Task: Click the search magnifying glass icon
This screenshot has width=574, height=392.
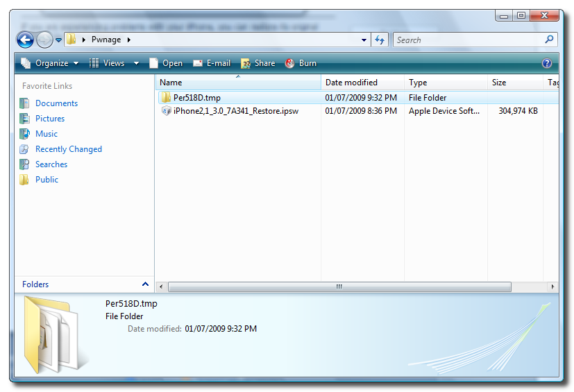Action: click(549, 40)
